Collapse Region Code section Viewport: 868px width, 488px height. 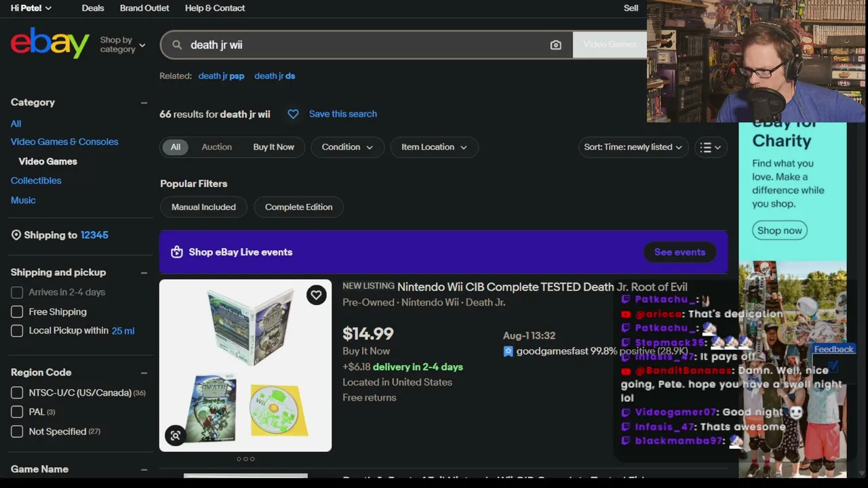point(144,373)
